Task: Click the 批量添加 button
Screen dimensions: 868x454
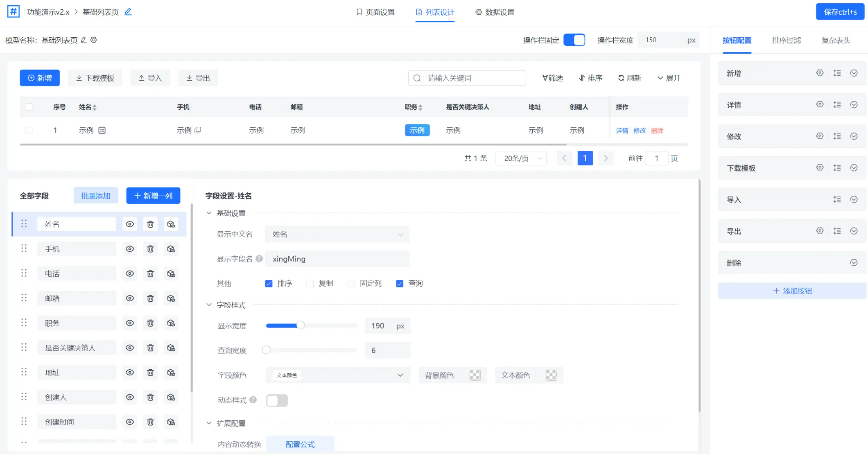Action: (x=96, y=196)
